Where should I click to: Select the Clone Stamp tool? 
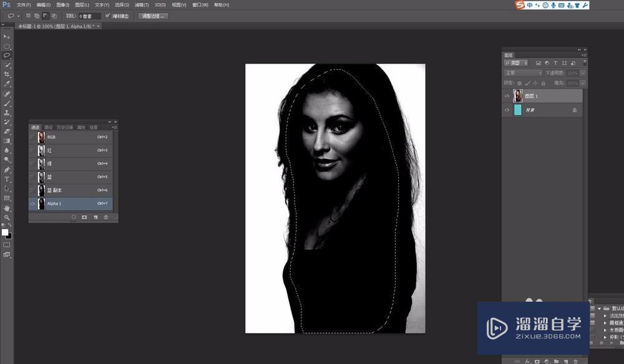(7, 113)
